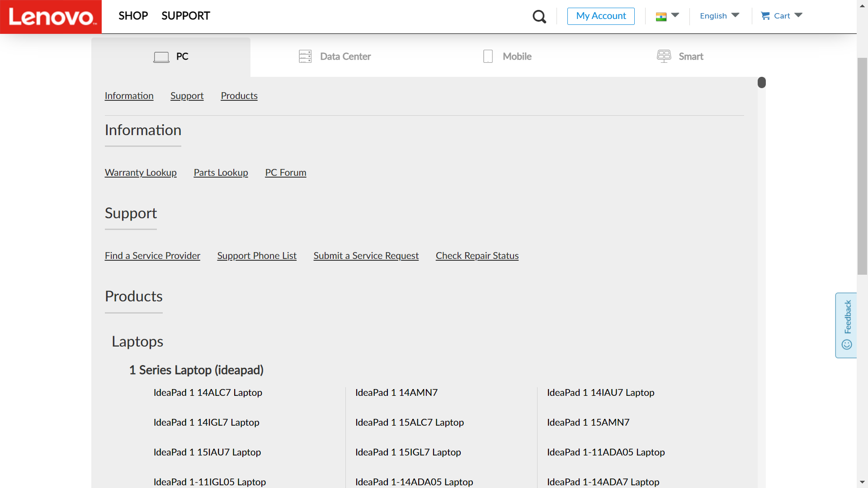The height and width of the screenshot is (488, 868).
Task: Select IdeaPad 1-14ADA7 Laptop
Action: [603, 482]
